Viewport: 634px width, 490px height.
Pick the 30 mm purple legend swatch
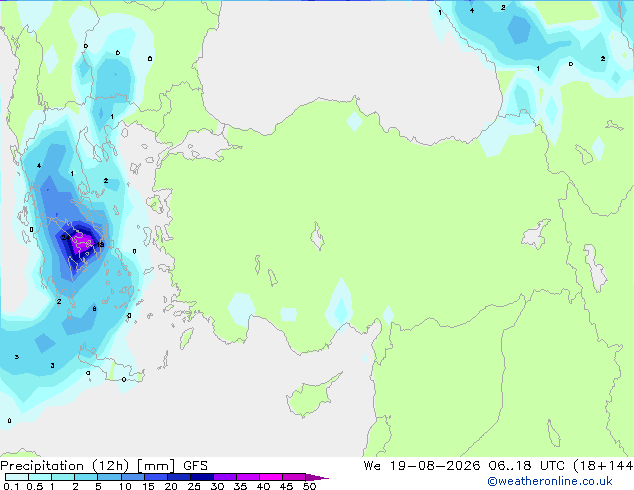pyautogui.click(x=225, y=477)
